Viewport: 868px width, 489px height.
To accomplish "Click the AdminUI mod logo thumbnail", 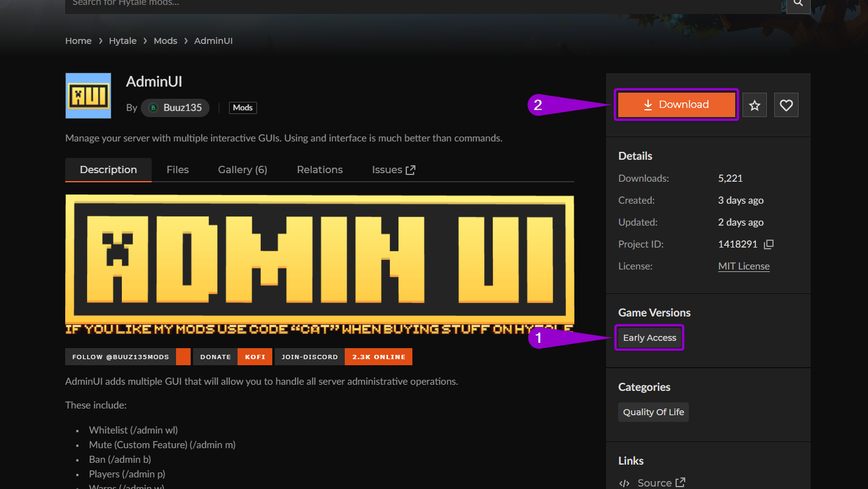I will tap(88, 96).
